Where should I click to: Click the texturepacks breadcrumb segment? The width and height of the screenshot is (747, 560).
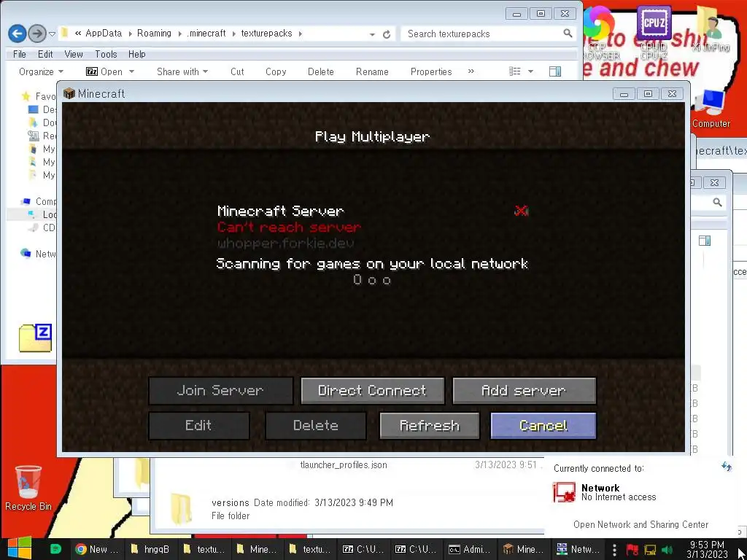point(266,34)
